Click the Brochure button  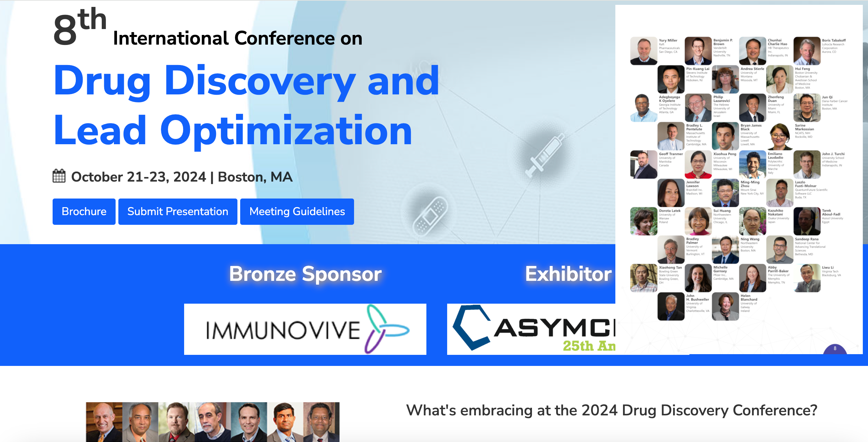coord(84,211)
